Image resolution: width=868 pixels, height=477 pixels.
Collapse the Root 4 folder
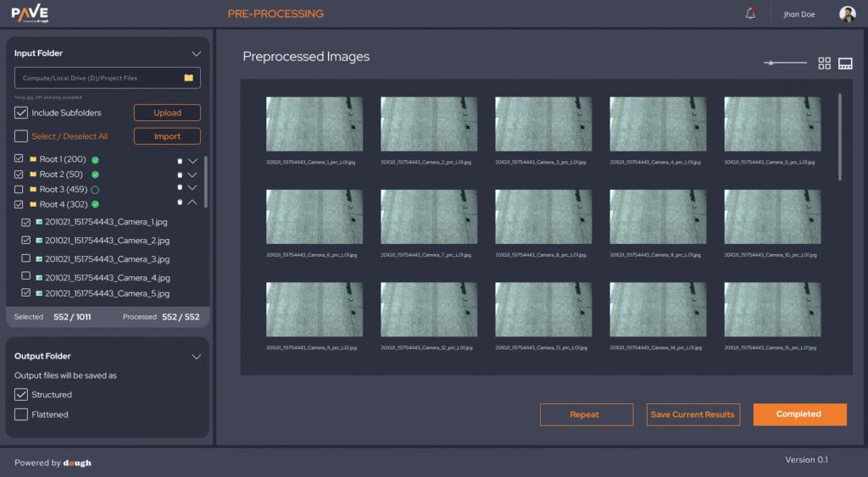point(192,203)
